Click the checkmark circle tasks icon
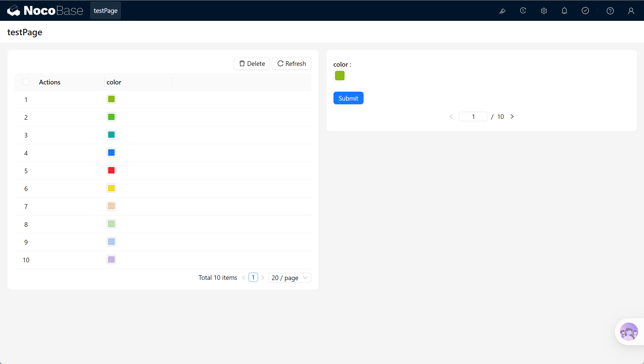Viewport: 644px width, 364px height. click(x=585, y=11)
